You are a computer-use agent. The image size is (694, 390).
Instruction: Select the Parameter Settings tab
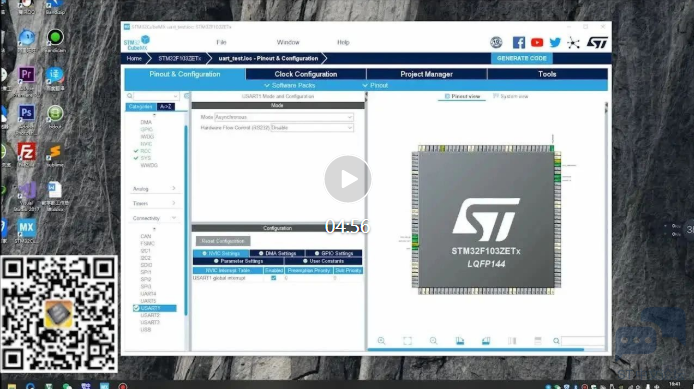[x=239, y=261]
